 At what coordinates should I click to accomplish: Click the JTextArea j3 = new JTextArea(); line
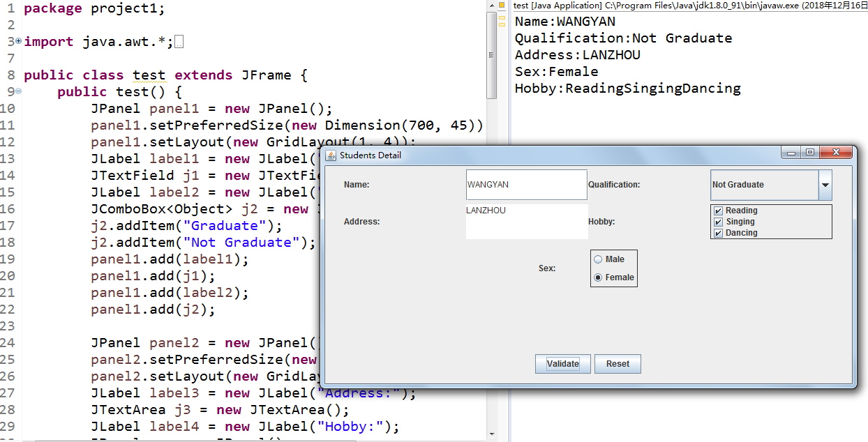[x=220, y=410]
